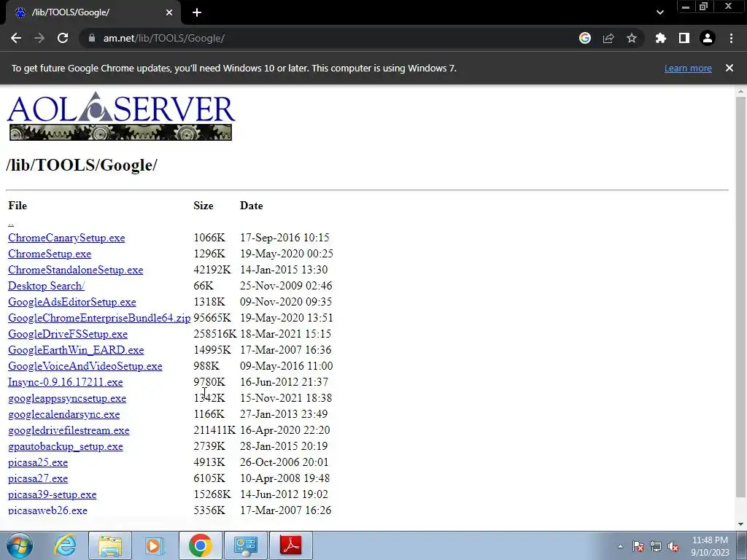Dismiss the Chrome update notification bar
Image resolution: width=747 pixels, height=560 pixels.
729,68
